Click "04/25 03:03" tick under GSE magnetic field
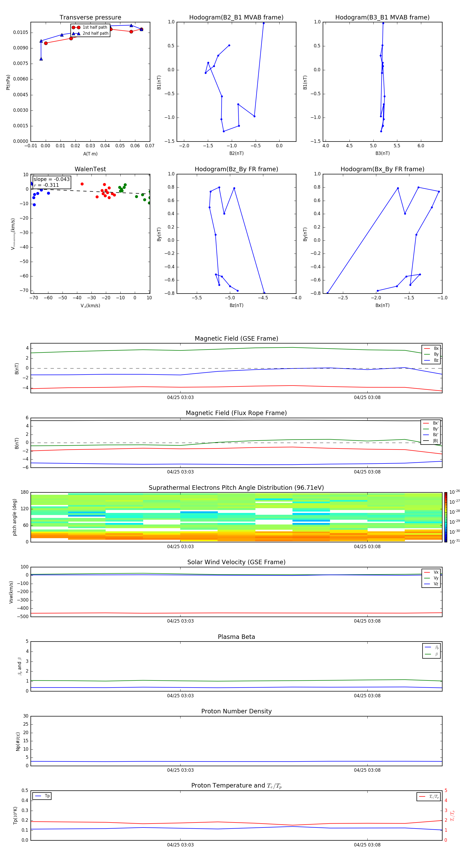The image size is (473, 868). tap(181, 398)
